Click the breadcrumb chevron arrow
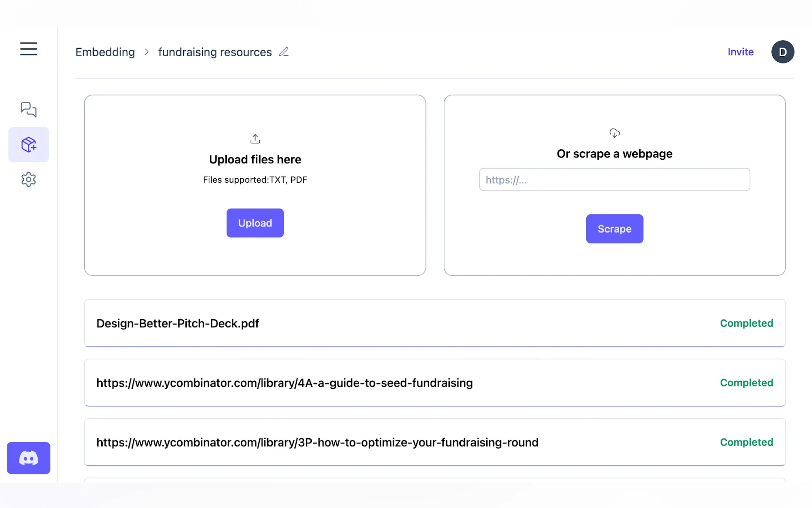This screenshot has width=812, height=508. coord(147,52)
